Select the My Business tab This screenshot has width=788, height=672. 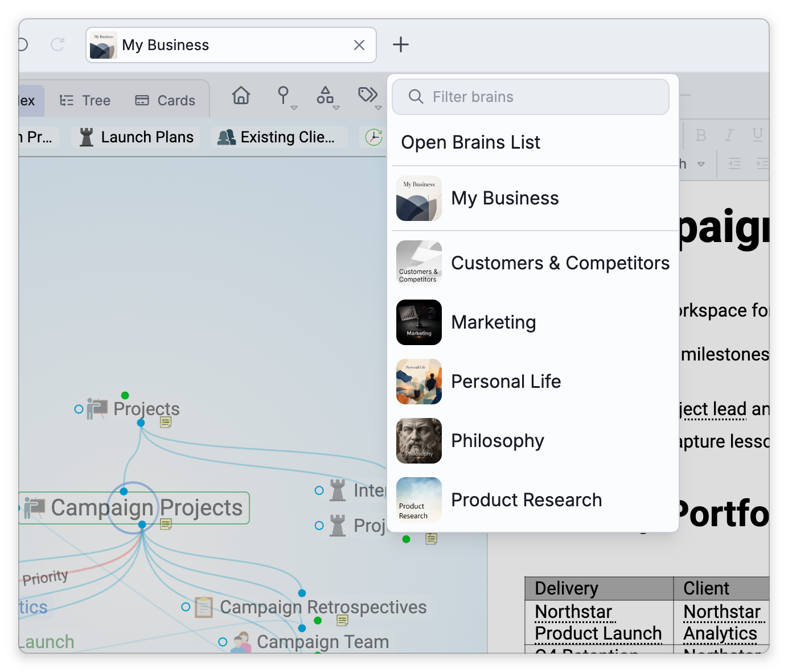pos(231,45)
